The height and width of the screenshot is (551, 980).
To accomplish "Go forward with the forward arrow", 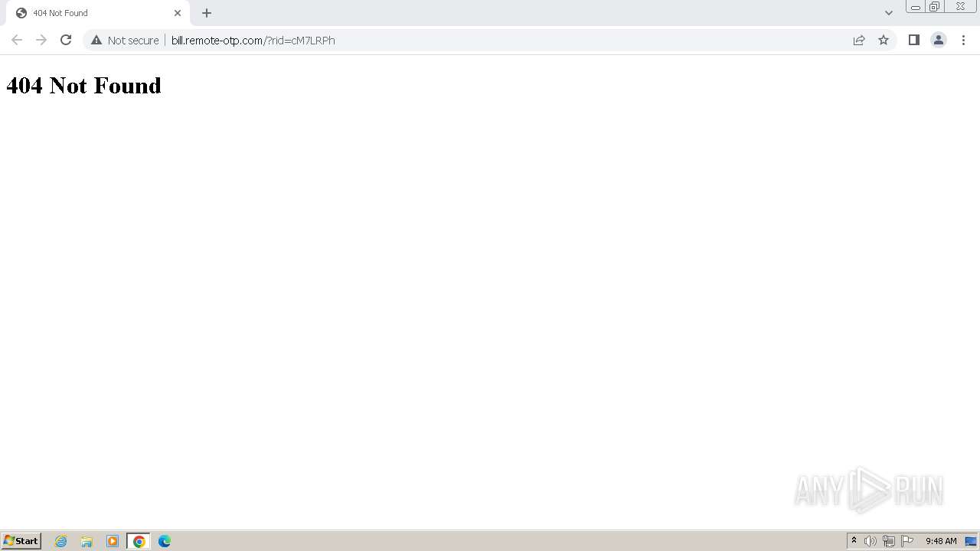I will click(x=41, y=40).
